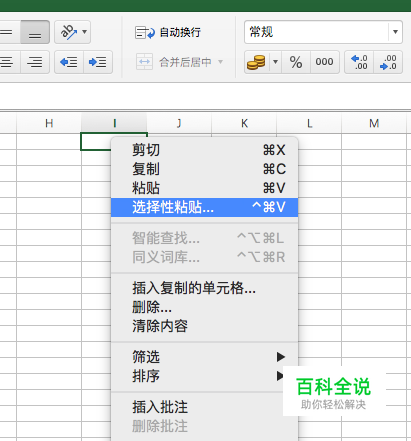Choose 剪切 from context menu

tap(204, 150)
